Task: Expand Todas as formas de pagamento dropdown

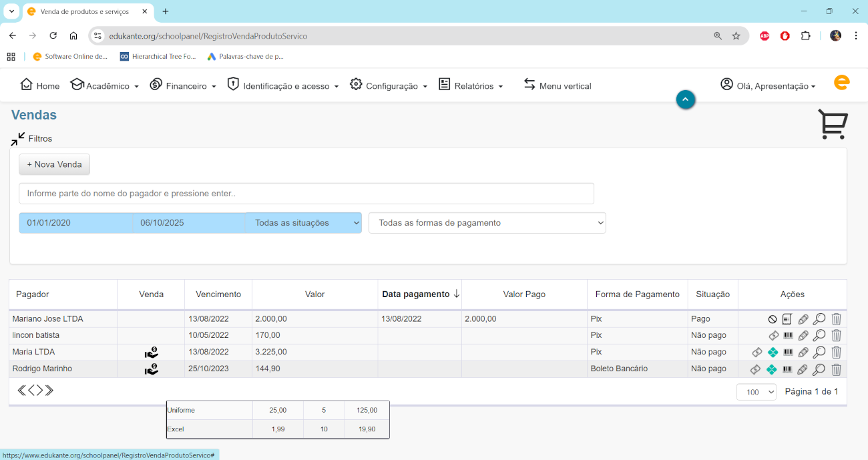Action: tap(487, 223)
